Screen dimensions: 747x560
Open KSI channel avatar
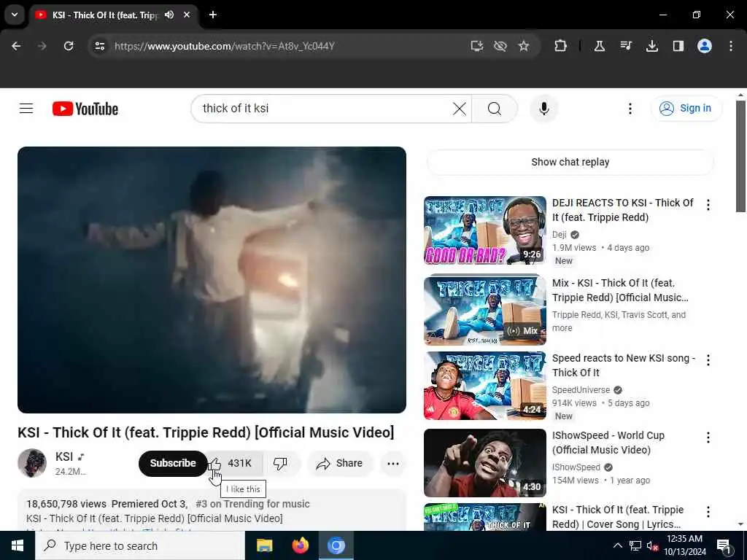(x=32, y=463)
